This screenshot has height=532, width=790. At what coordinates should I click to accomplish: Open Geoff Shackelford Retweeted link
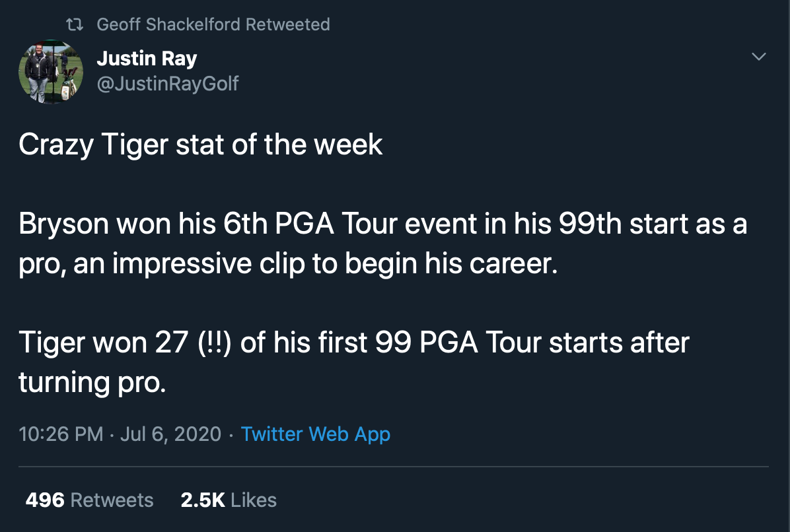tap(213, 24)
